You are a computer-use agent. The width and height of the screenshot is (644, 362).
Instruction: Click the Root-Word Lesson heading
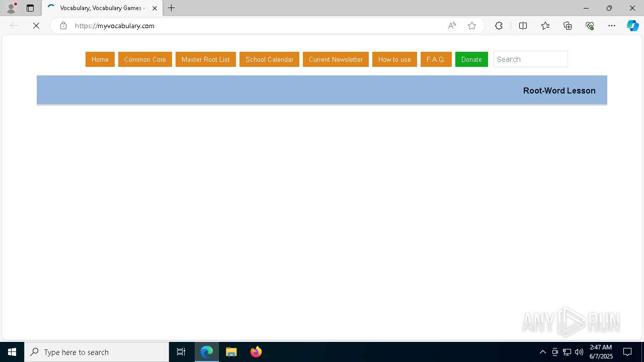pyautogui.click(x=559, y=90)
